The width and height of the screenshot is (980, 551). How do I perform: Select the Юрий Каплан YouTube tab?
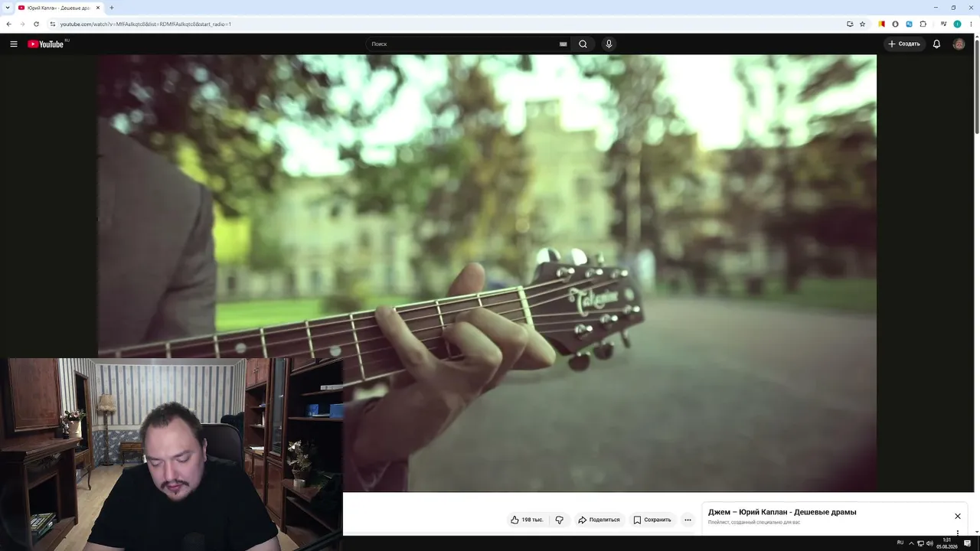(60, 8)
